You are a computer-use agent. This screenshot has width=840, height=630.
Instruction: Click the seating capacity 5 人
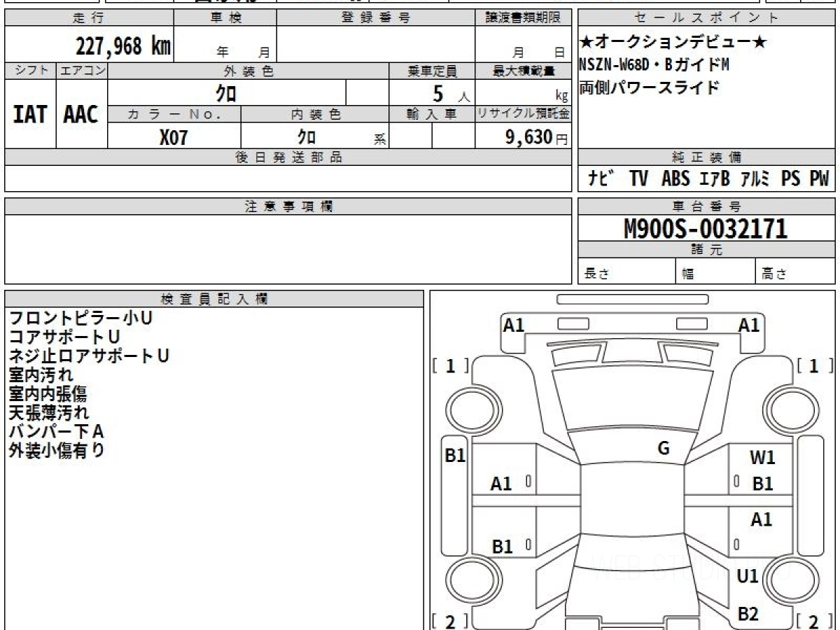click(x=451, y=93)
